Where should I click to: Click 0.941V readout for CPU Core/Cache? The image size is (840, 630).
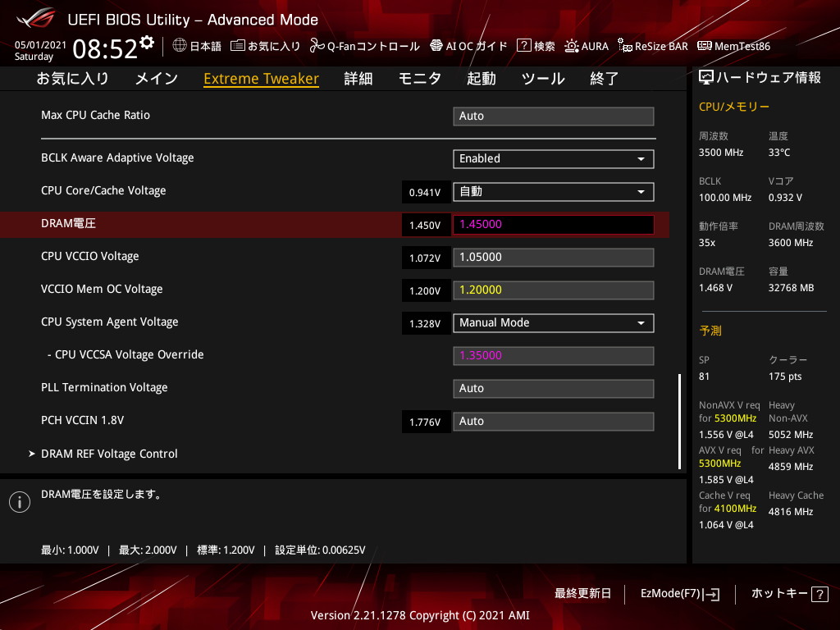coord(425,192)
